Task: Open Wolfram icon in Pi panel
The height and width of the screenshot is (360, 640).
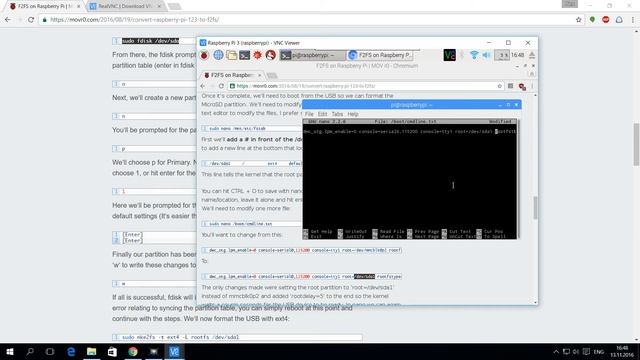Action: coord(271,55)
